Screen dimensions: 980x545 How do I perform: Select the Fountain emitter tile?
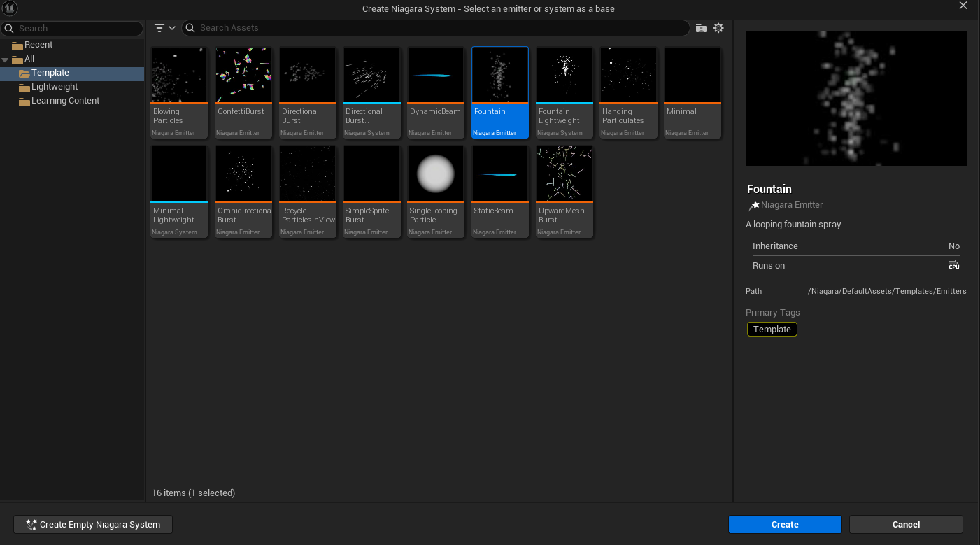click(x=500, y=92)
